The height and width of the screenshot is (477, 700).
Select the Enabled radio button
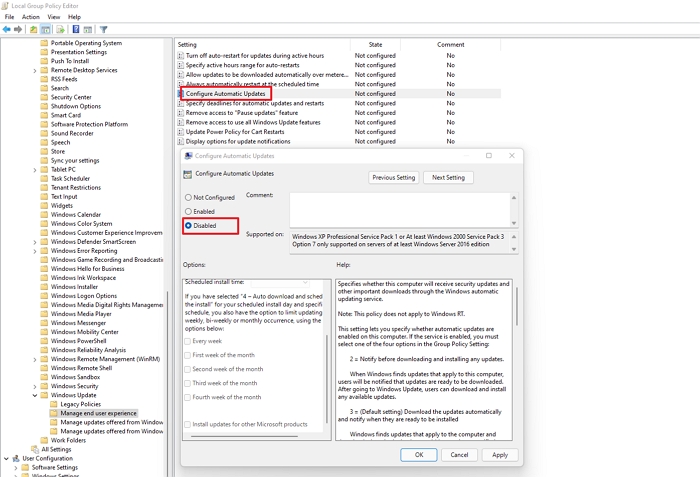tap(188, 212)
